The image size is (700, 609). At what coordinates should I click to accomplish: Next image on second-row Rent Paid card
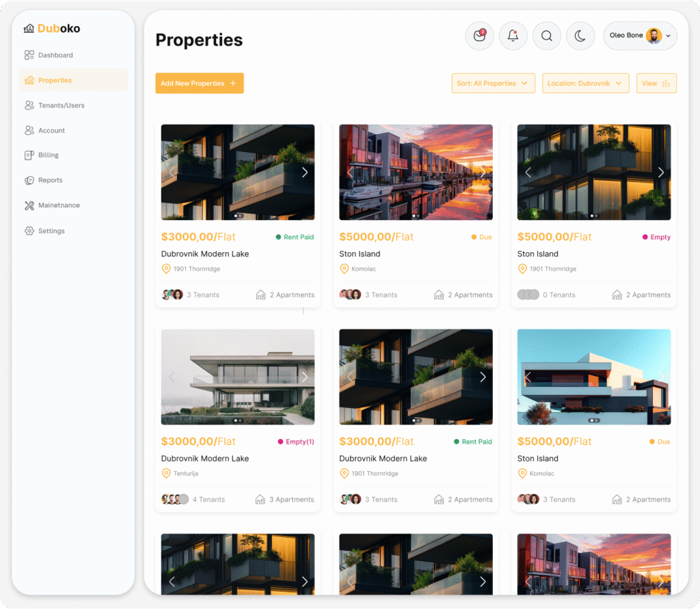pyautogui.click(x=483, y=377)
